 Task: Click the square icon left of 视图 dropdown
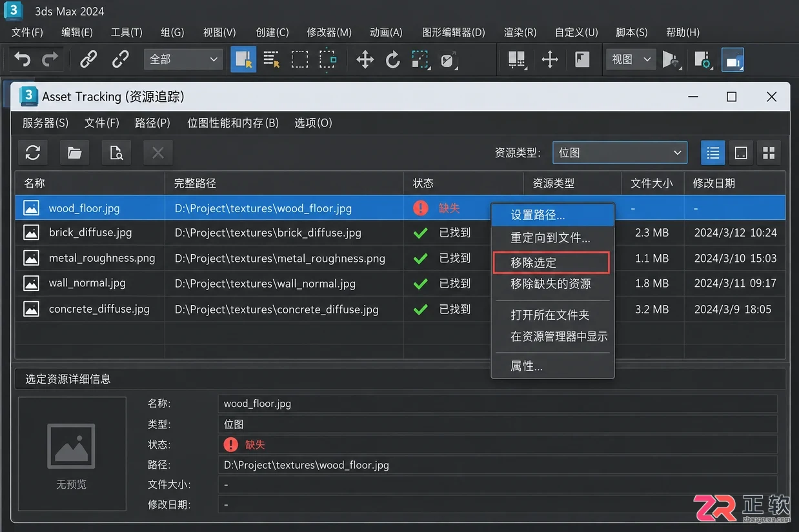pyautogui.click(x=582, y=60)
